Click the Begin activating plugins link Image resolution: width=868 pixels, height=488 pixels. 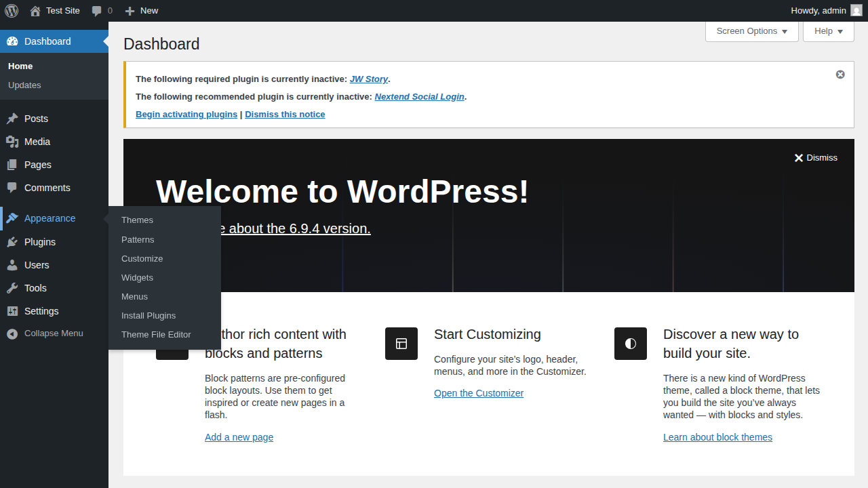(186, 115)
